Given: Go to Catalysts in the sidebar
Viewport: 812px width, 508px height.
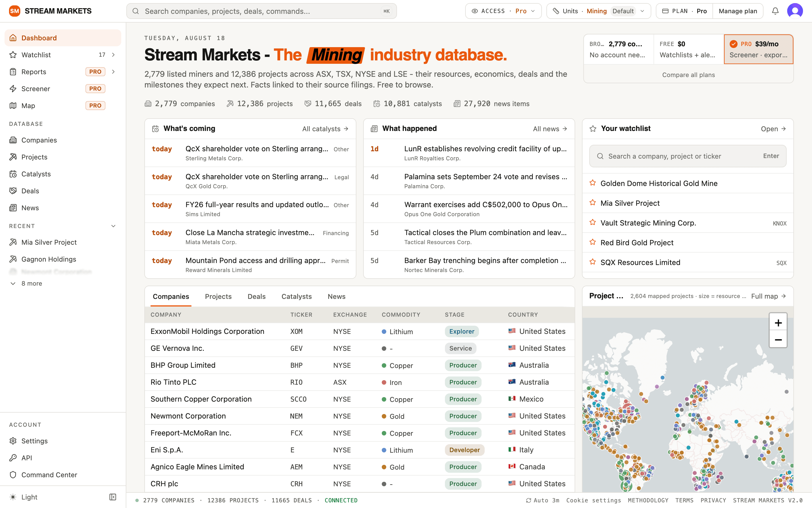Looking at the screenshot, I should pyautogui.click(x=63, y=174).
